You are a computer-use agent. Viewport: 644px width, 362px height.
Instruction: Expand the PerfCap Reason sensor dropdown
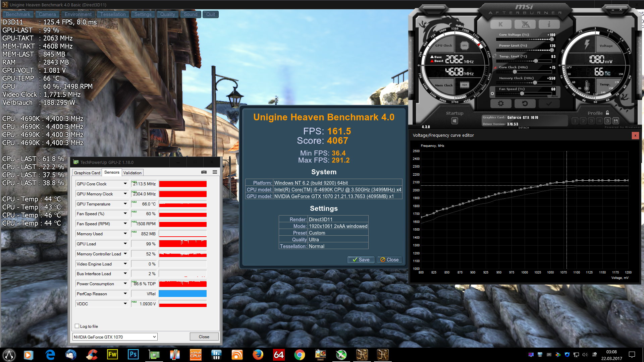(125, 294)
